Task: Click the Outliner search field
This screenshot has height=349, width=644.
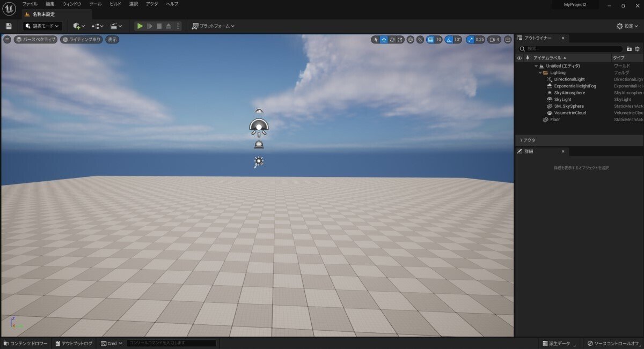Action: tap(570, 49)
